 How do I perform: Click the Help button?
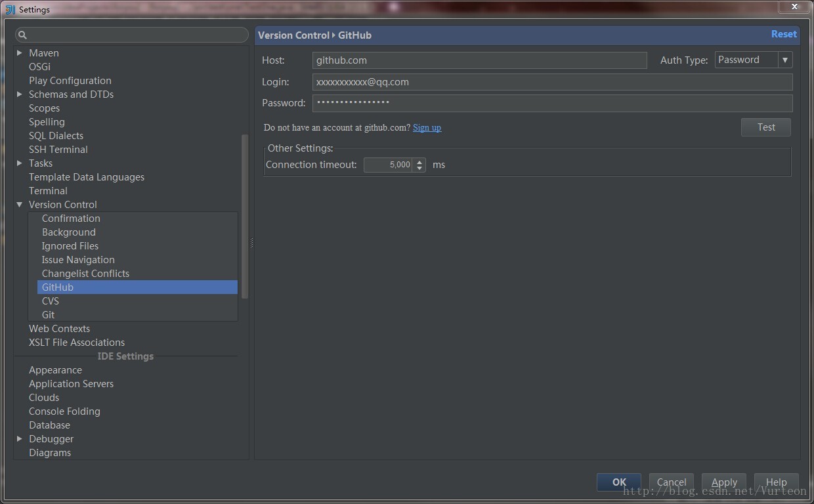777,482
